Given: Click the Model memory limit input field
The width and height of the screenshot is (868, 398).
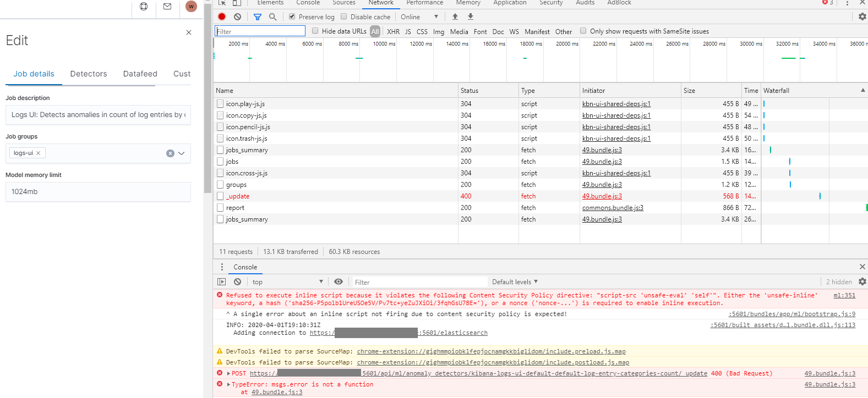Looking at the screenshot, I should 98,192.
